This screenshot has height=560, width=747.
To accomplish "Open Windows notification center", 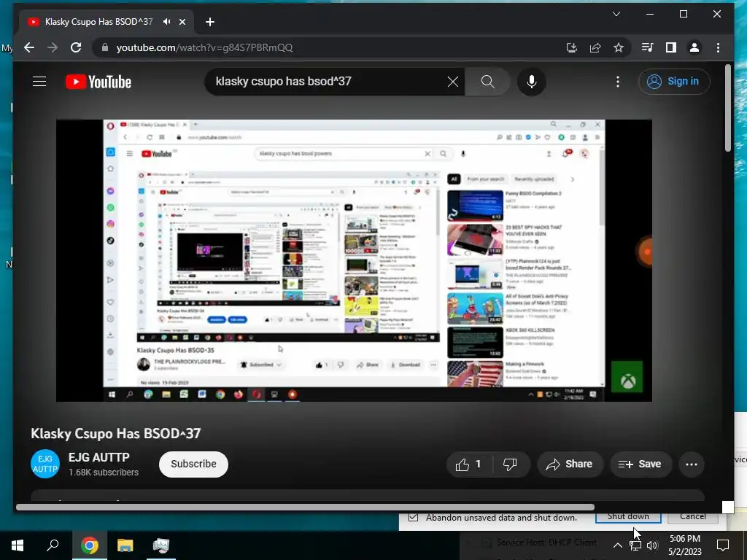I will [x=723, y=545].
